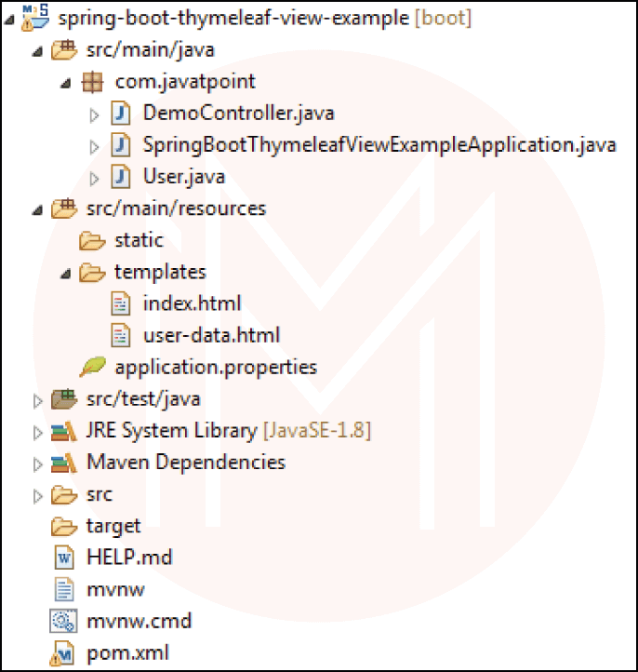The width and height of the screenshot is (638, 672).
Task: Click the Spring Boot project icon
Action: [x=36, y=18]
